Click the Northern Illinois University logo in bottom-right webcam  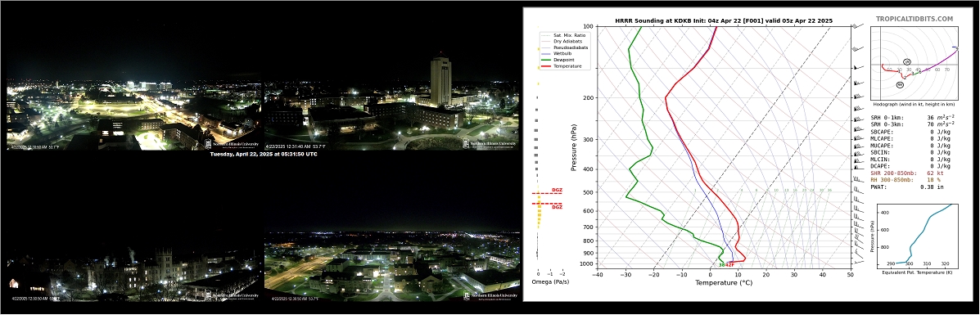490,295
